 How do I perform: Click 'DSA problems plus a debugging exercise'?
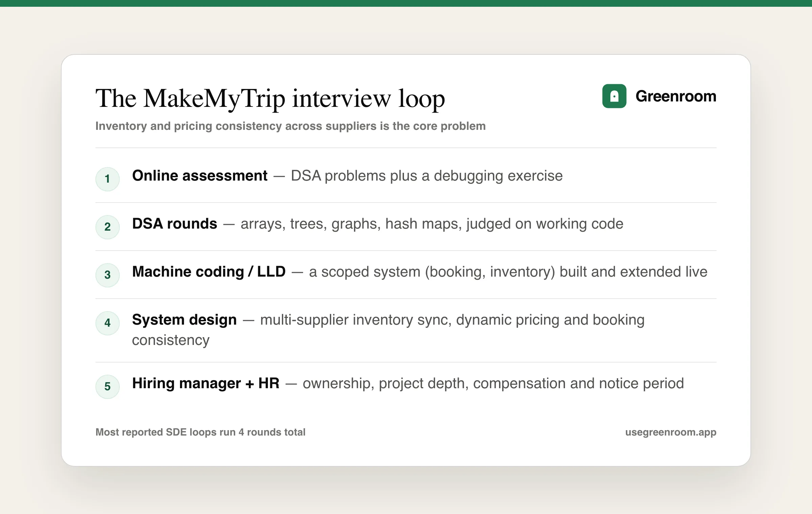[x=427, y=176]
